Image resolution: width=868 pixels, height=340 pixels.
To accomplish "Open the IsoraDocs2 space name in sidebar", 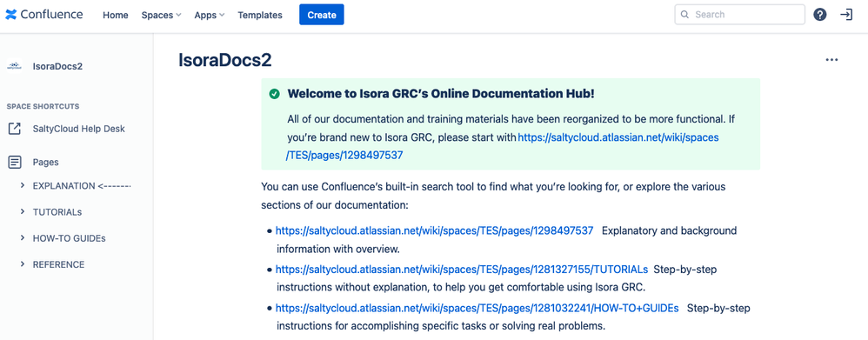I will coord(57,66).
